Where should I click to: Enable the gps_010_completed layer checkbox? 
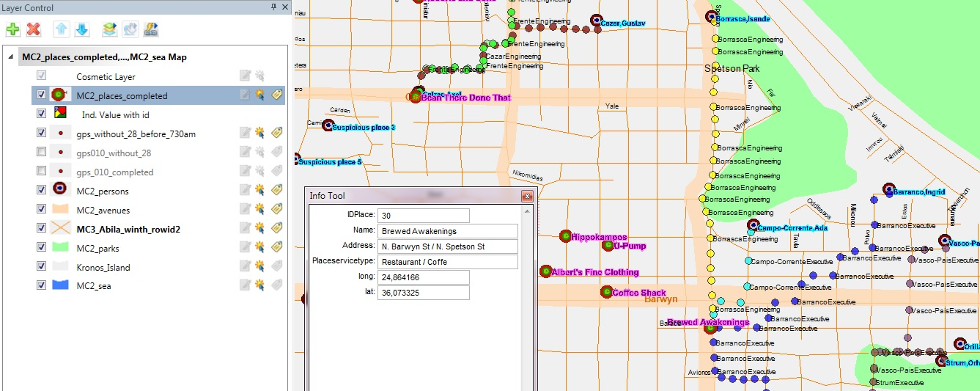point(41,172)
